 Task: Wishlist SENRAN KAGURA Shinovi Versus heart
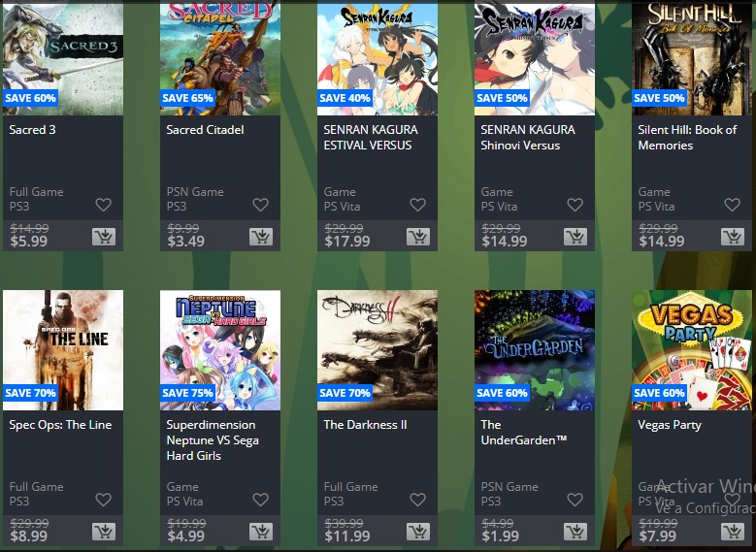(x=575, y=205)
